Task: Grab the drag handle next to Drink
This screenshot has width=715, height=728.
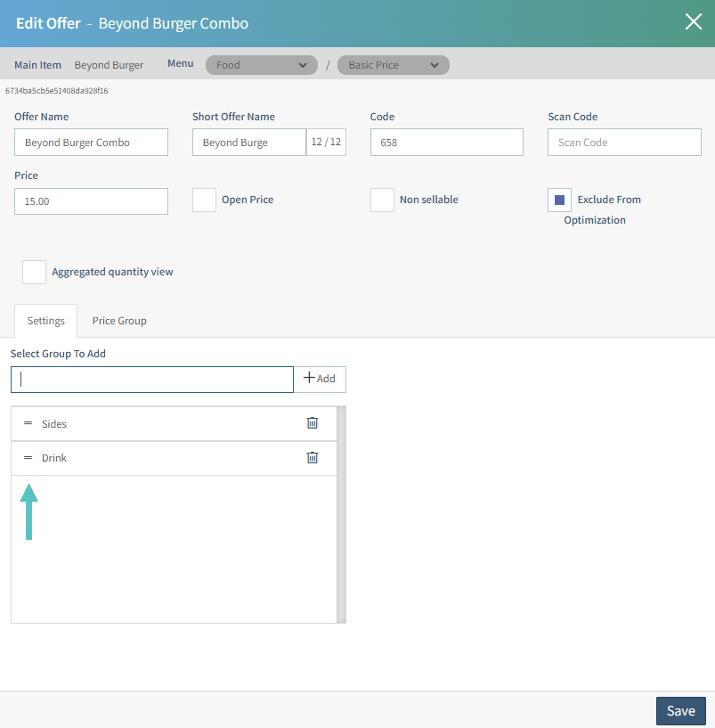Action: point(28,457)
